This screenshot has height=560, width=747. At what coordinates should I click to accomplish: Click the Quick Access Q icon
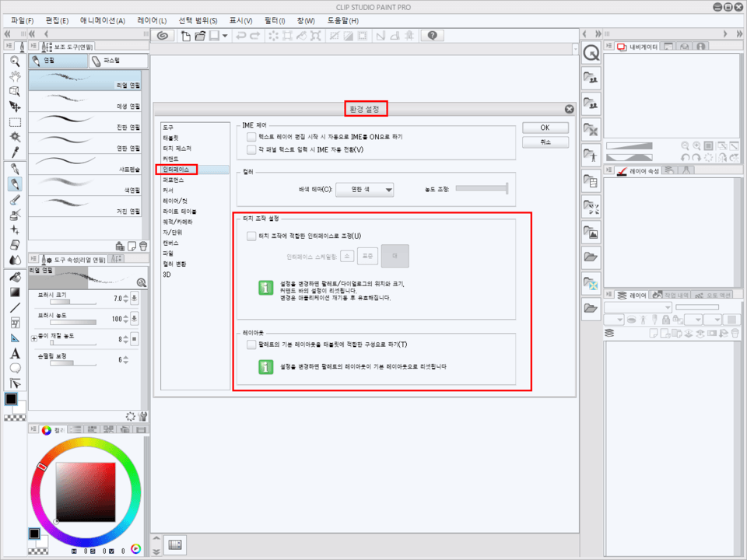point(591,52)
